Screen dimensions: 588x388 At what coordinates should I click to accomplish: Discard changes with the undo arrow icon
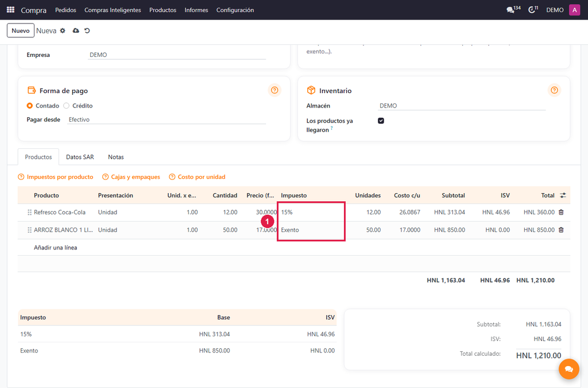(x=87, y=31)
